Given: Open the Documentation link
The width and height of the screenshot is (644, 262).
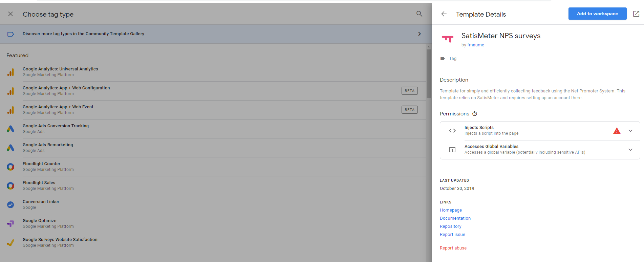Looking at the screenshot, I should point(455,218).
